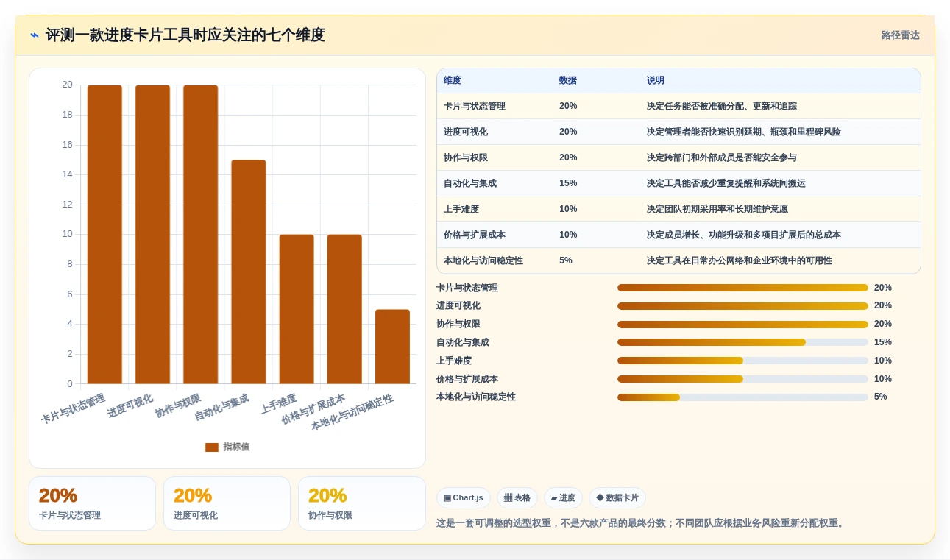The image size is (950, 560).
Task: Click the 自动化与集成 bar in chart
Action: pos(249,272)
